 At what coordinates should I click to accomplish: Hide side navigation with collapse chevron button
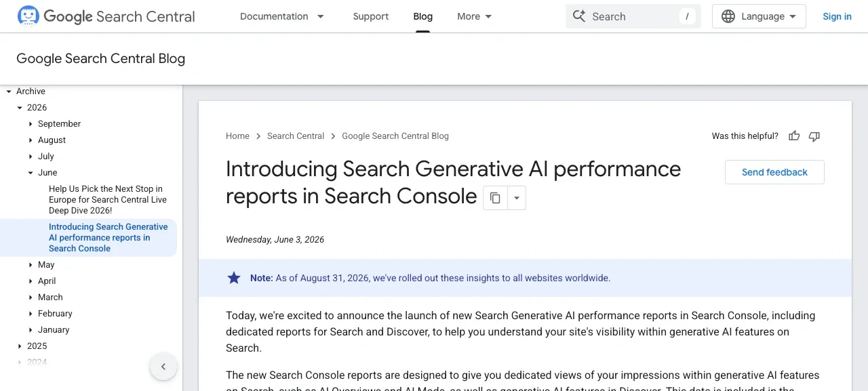163,367
